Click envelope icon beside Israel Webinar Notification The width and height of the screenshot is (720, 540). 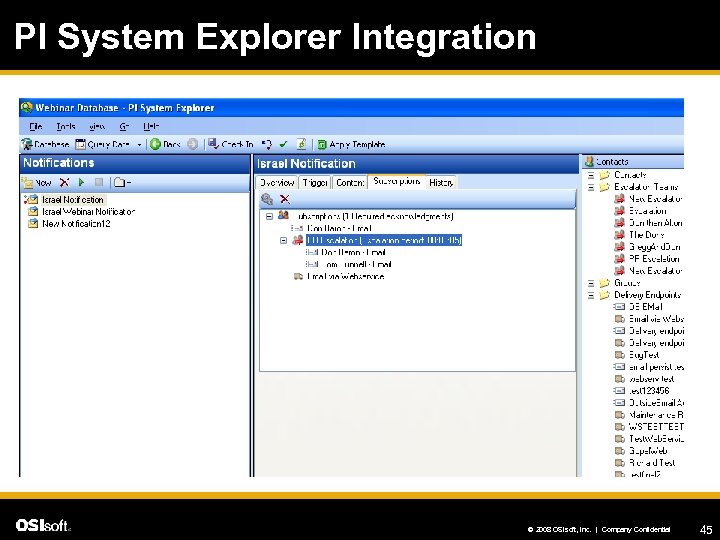[x=33, y=212]
